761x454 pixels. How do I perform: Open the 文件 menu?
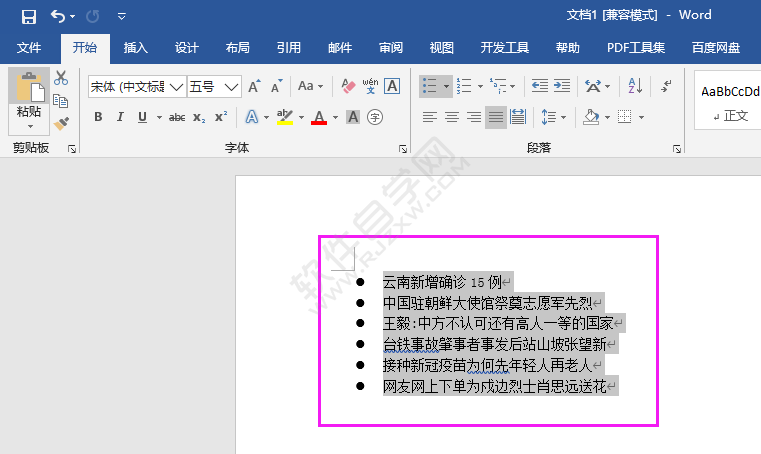29,48
